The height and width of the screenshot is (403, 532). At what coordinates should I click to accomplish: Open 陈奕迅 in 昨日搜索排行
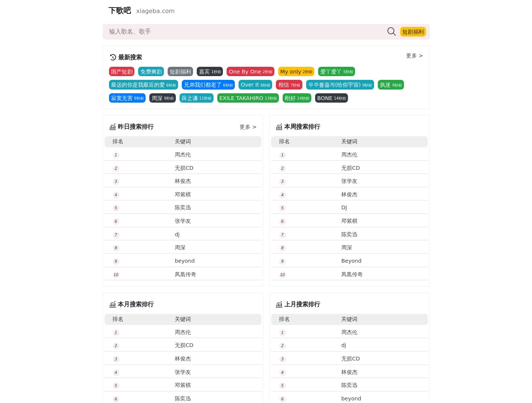(x=183, y=207)
